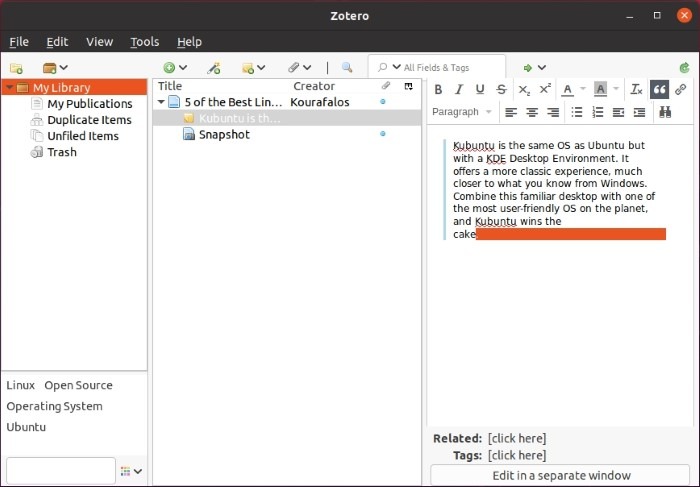Open the New Item dropdown arrow
This screenshot has height=487, width=700.
(x=183, y=68)
